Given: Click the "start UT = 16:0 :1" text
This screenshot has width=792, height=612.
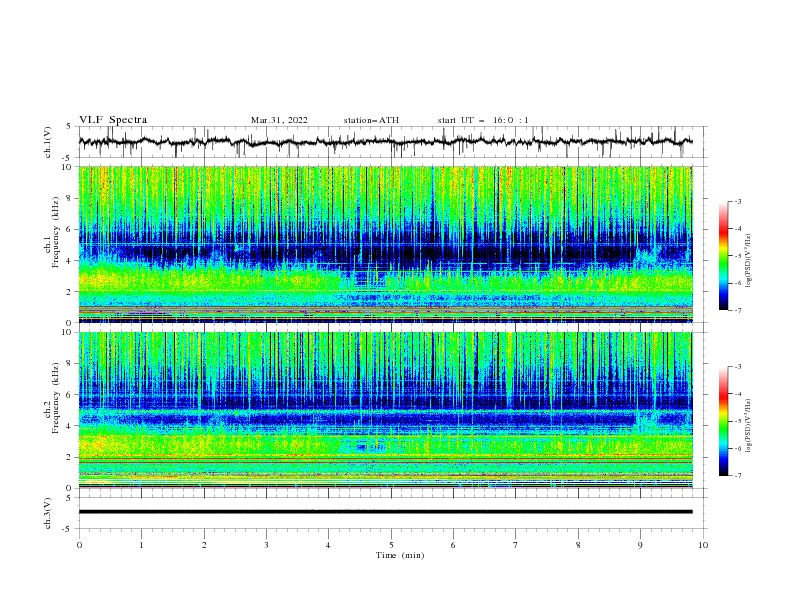Looking at the screenshot, I should pyautogui.click(x=483, y=120).
